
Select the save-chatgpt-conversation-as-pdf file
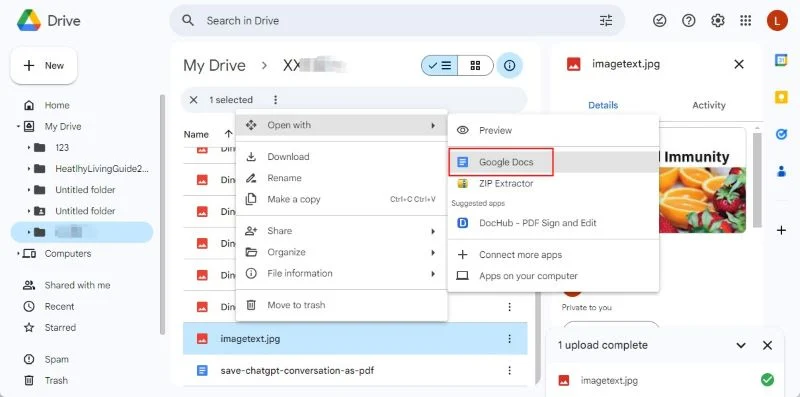(x=355, y=370)
